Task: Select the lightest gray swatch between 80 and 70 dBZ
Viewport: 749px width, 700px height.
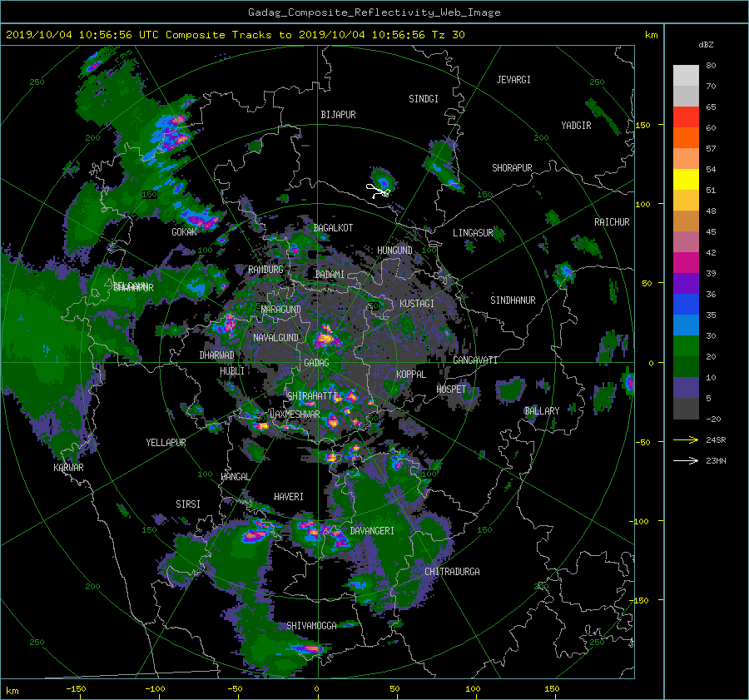Action: [686, 75]
